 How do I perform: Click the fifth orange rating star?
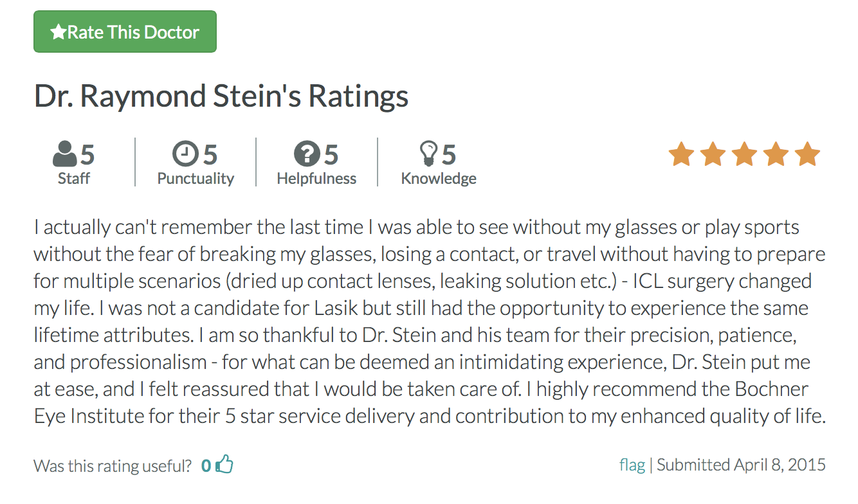(807, 155)
